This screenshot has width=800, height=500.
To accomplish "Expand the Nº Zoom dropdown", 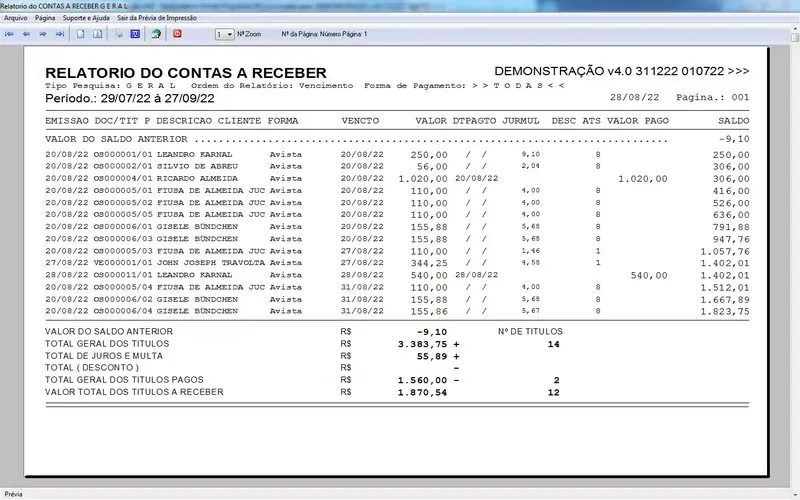I will pos(230,34).
